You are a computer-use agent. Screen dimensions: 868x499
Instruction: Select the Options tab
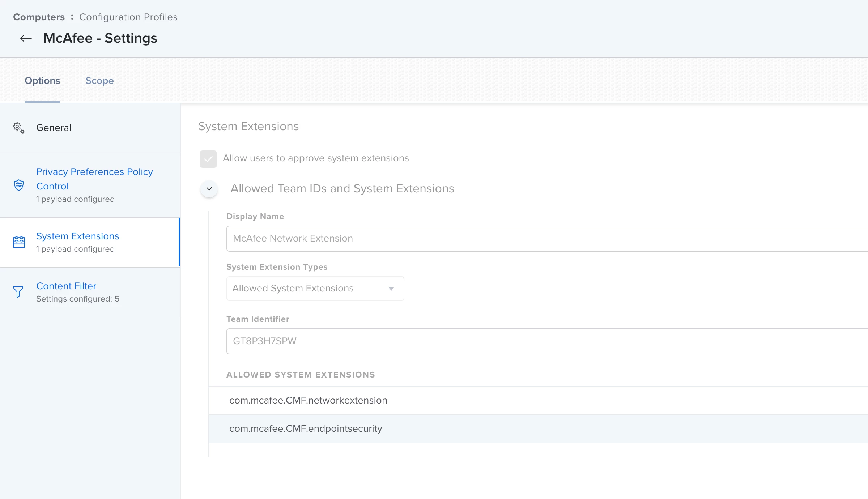click(x=42, y=81)
